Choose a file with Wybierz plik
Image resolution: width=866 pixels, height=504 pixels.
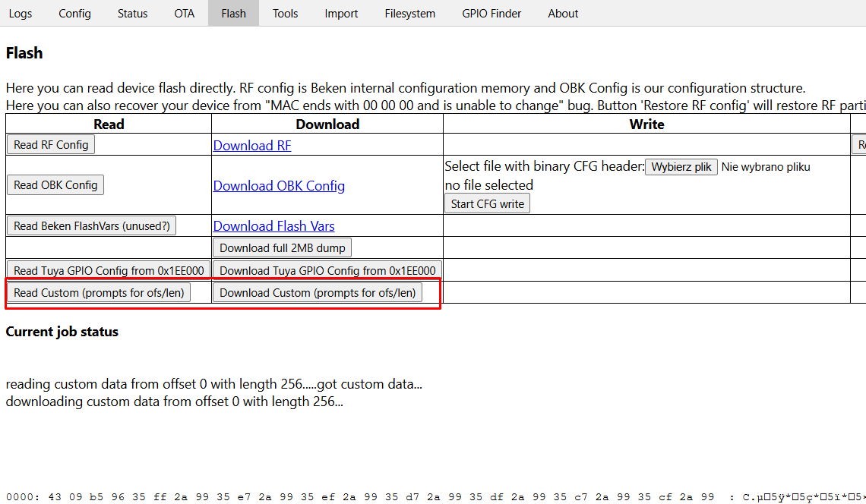point(681,167)
